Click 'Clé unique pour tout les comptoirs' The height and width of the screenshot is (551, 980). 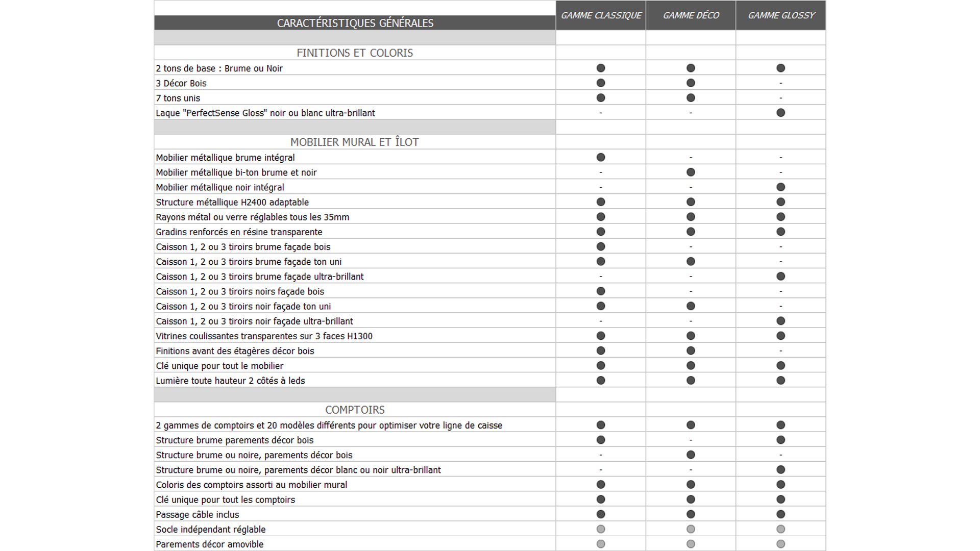(x=226, y=499)
